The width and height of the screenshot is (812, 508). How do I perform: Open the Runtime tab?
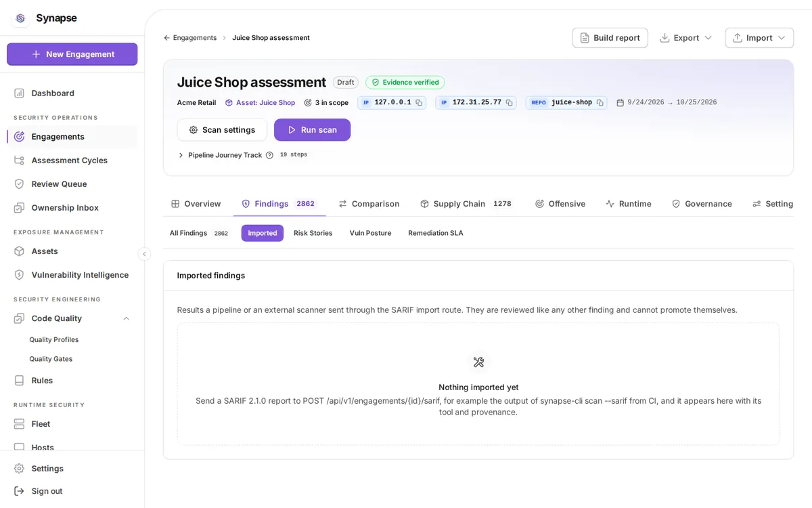[629, 203]
